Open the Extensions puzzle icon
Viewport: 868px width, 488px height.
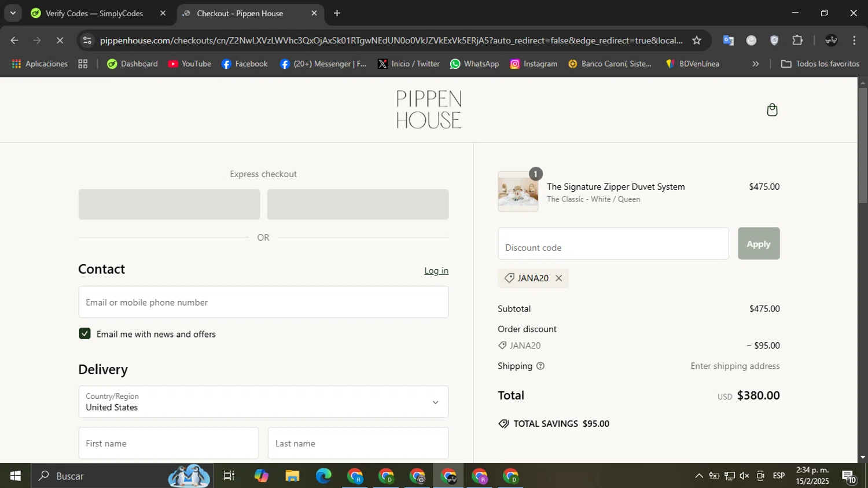797,41
